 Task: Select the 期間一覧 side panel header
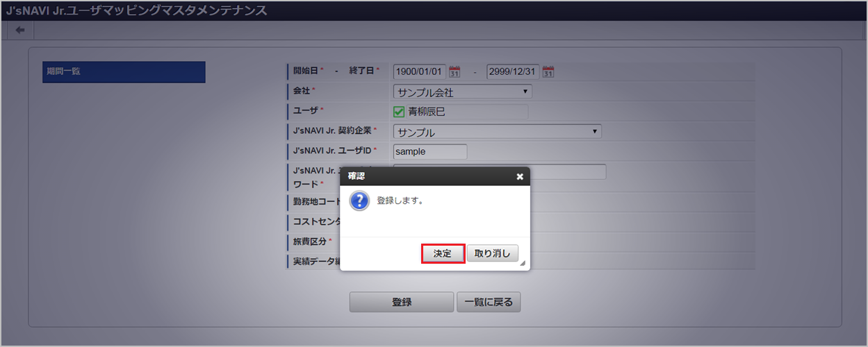point(124,72)
